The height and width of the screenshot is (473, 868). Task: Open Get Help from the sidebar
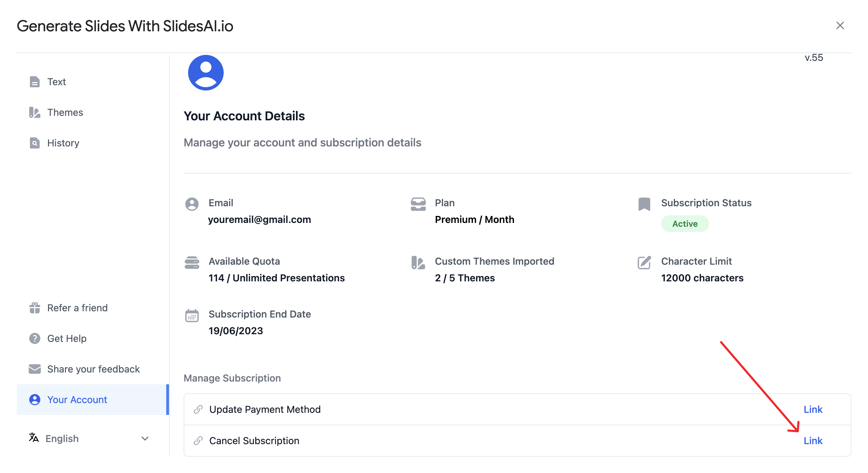pyautogui.click(x=93, y=338)
